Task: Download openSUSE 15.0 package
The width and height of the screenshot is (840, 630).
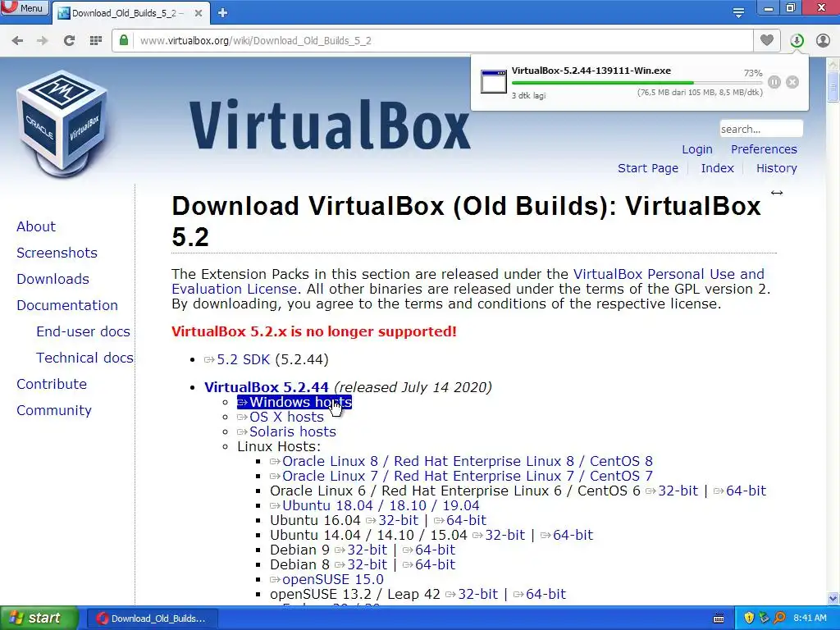Action: [x=326, y=580]
